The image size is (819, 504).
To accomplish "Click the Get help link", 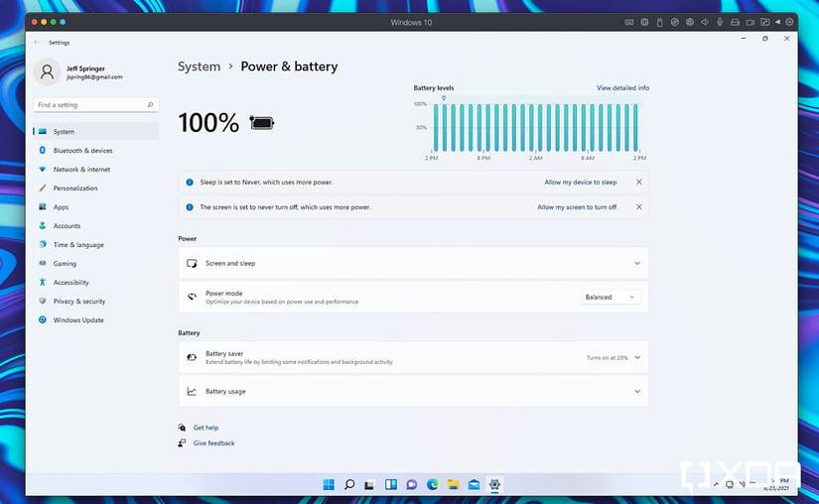I will coord(205,428).
